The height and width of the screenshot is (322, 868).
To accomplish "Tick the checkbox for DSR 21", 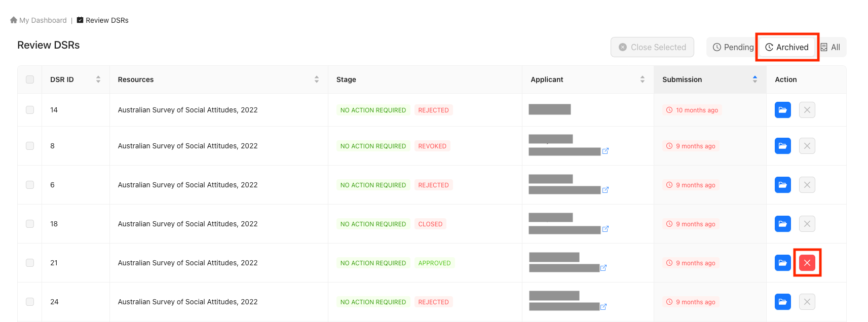I will [30, 263].
